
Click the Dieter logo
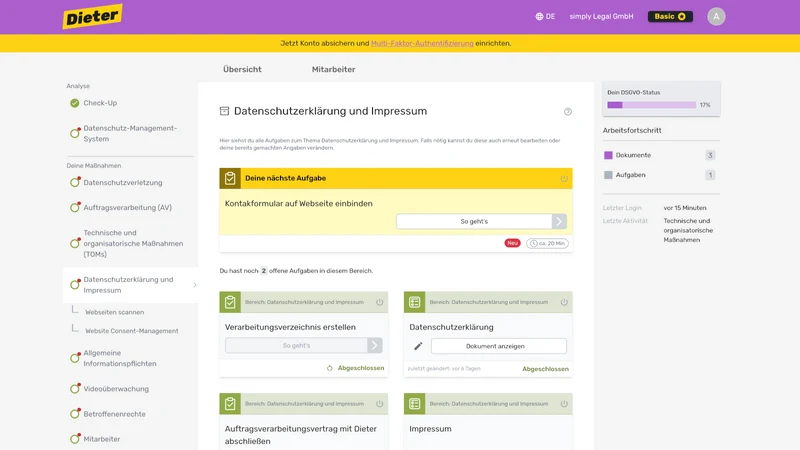(x=92, y=16)
